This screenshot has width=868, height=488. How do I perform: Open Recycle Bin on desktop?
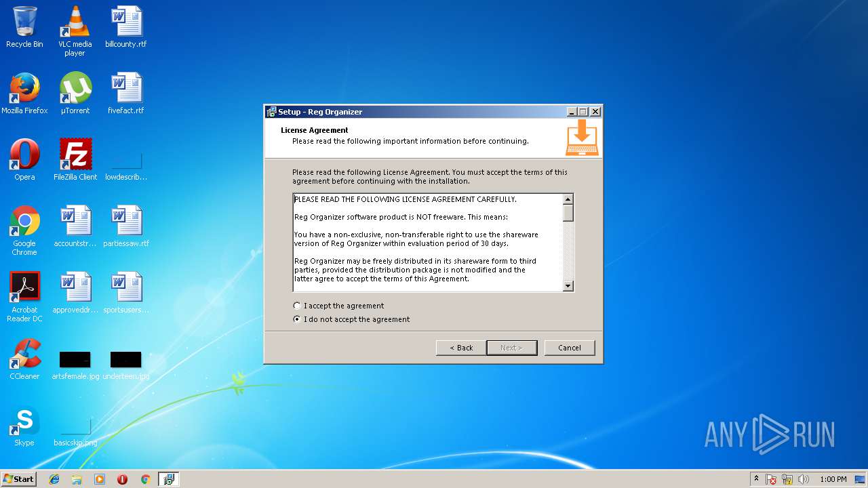tap(24, 28)
